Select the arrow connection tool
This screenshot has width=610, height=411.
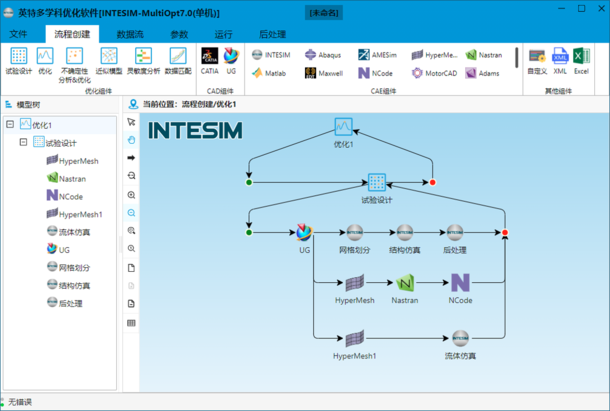(x=131, y=158)
